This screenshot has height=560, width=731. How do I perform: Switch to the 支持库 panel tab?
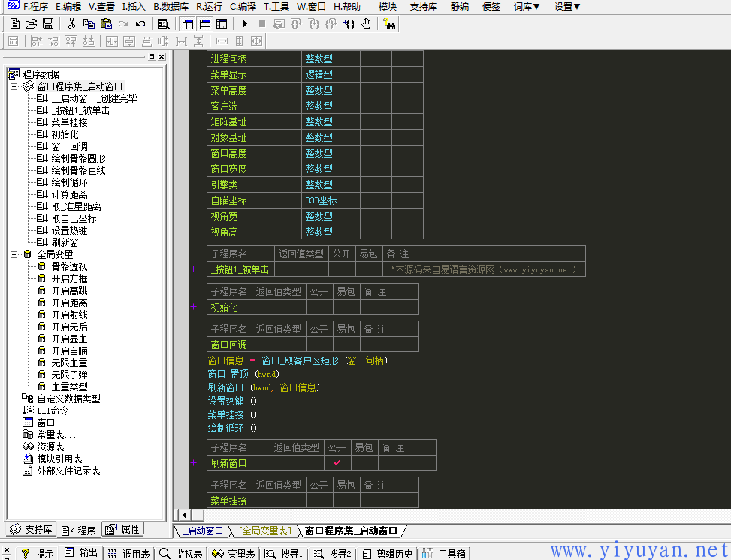click(x=31, y=530)
